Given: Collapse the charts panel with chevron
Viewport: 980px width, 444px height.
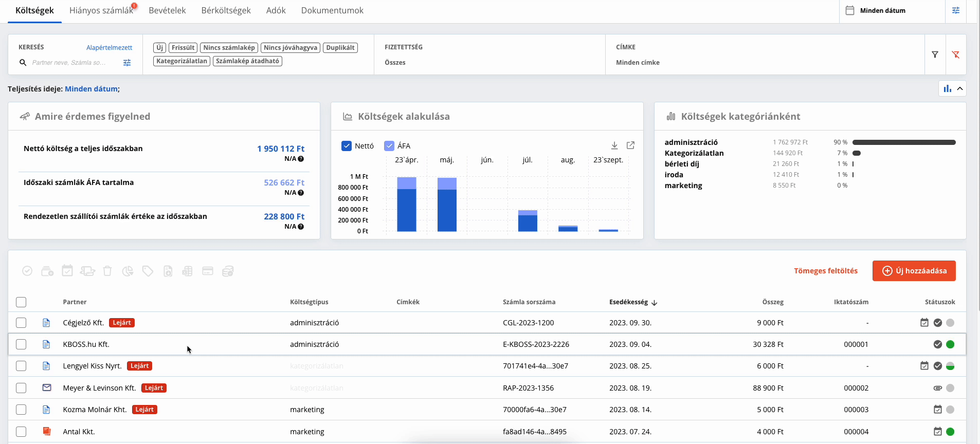Looking at the screenshot, I should (x=960, y=88).
